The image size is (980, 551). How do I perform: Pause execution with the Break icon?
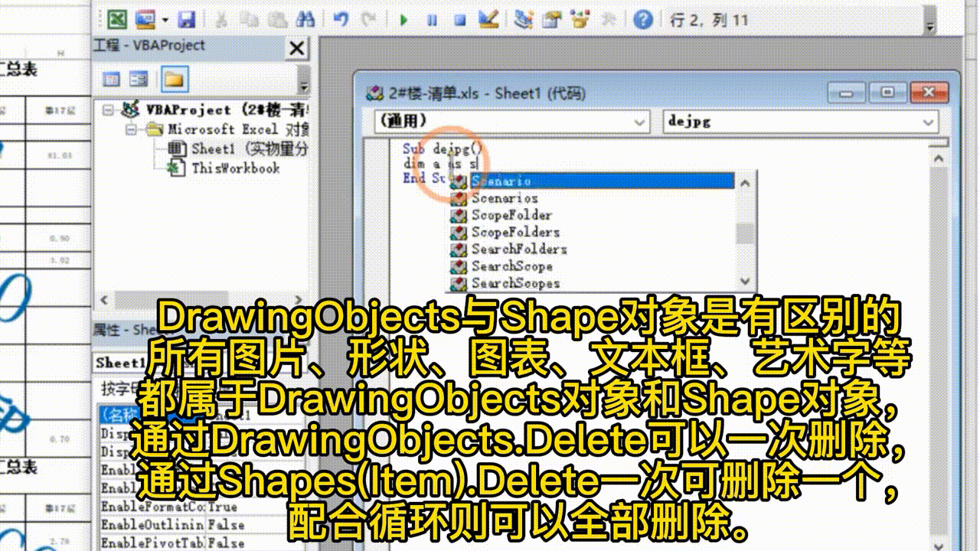pyautogui.click(x=432, y=19)
